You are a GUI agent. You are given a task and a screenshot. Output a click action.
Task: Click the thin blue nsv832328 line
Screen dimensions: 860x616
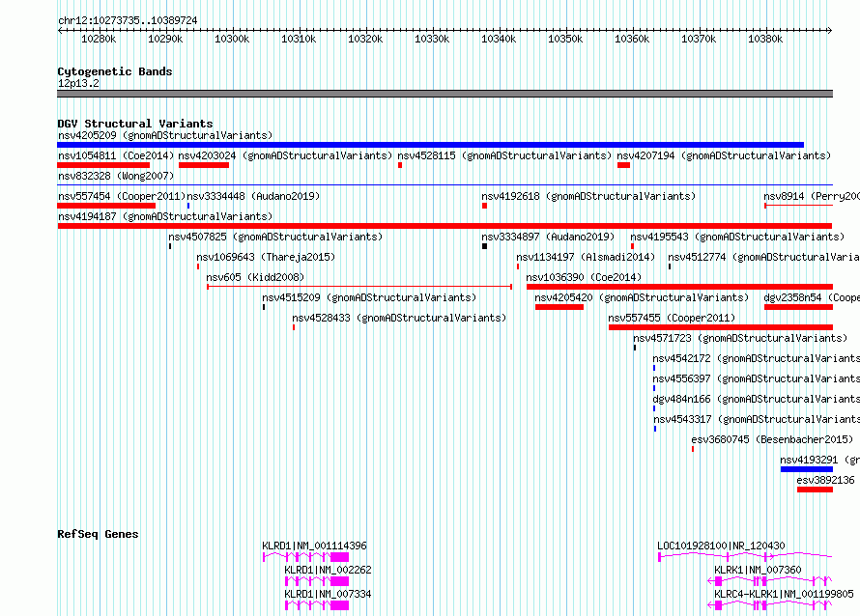(444, 185)
